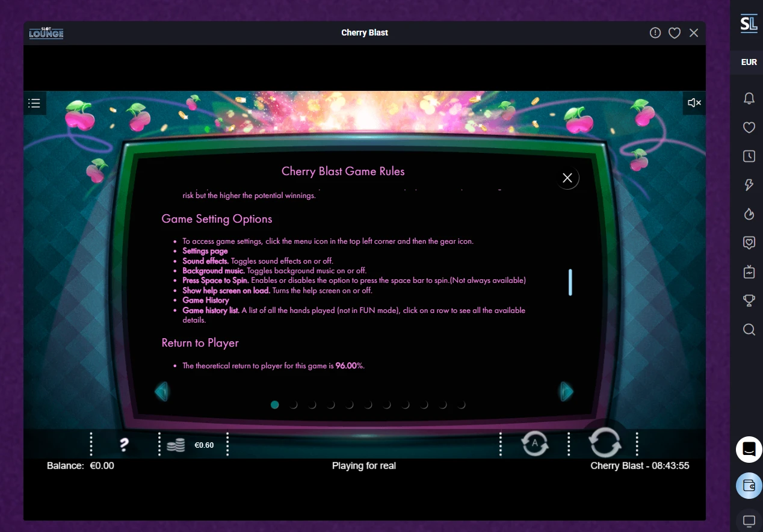Open the live chat support bubble
The width and height of the screenshot is (763, 532).
point(749,450)
